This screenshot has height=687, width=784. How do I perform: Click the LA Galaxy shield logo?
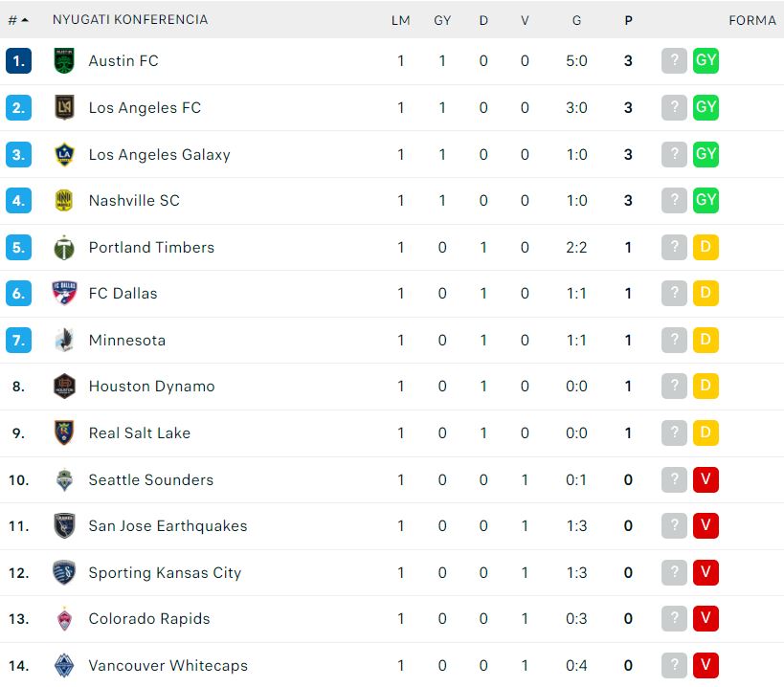64,154
